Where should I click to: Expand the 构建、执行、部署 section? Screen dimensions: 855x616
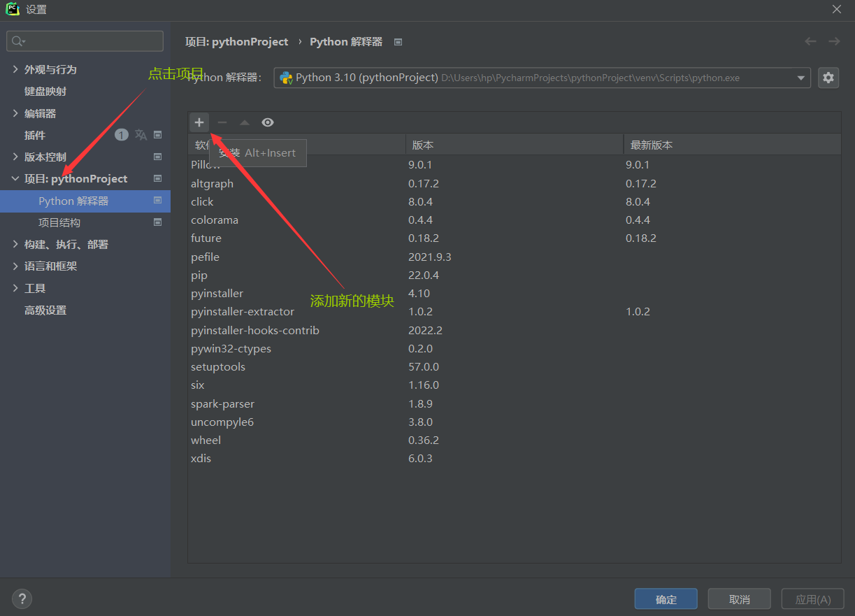16,244
